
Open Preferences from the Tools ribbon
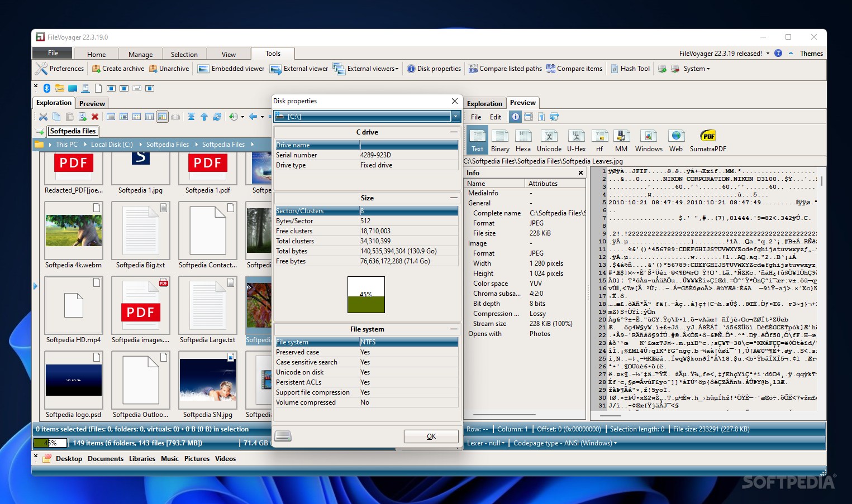[x=60, y=69]
